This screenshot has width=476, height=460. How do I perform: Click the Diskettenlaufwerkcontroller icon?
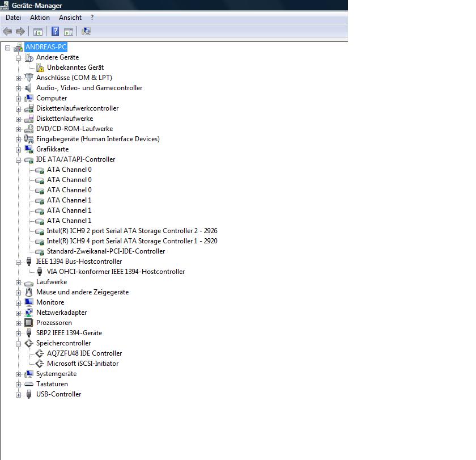[x=29, y=108]
